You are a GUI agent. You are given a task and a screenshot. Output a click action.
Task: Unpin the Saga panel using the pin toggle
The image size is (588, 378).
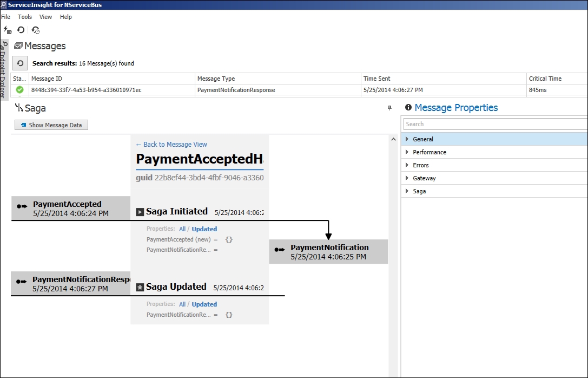click(x=389, y=108)
